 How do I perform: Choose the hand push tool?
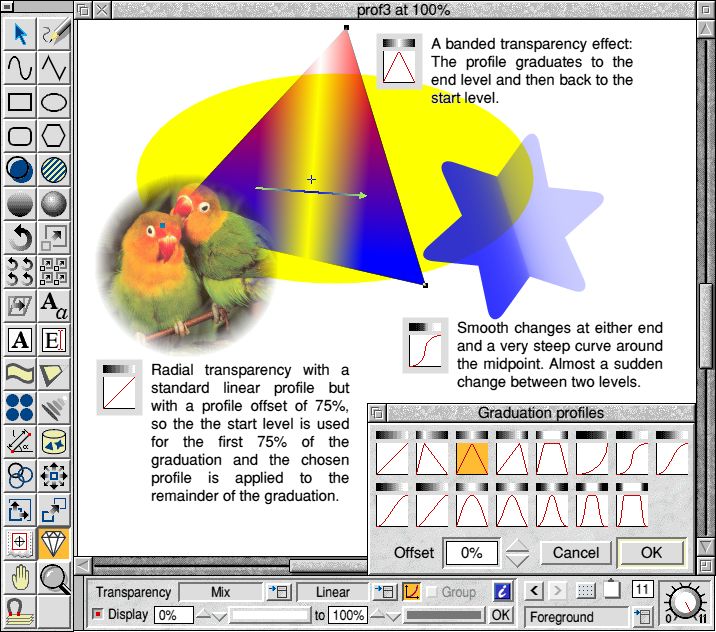point(20,578)
